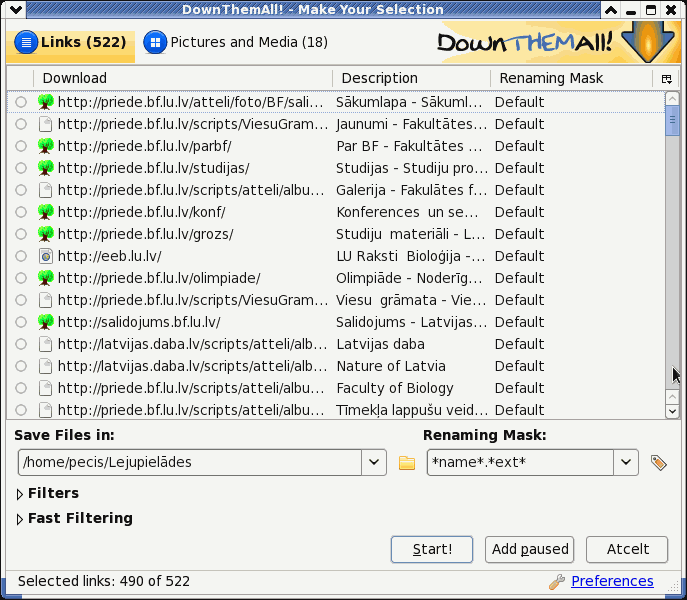Switch to the Links (522) tab
This screenshot has width=687, height=600.
coord(71,43)
